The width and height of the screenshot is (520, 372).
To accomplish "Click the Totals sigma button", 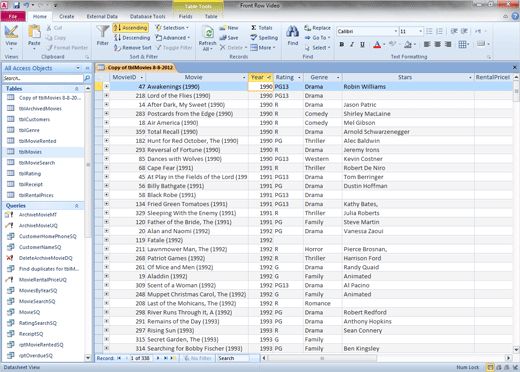I will click(x=262, y=28).
